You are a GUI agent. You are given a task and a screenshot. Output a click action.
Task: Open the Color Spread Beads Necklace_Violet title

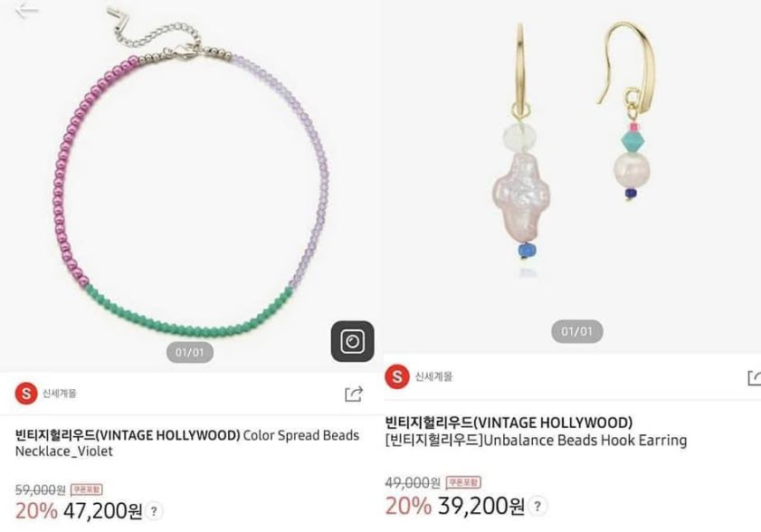[187, 442]
